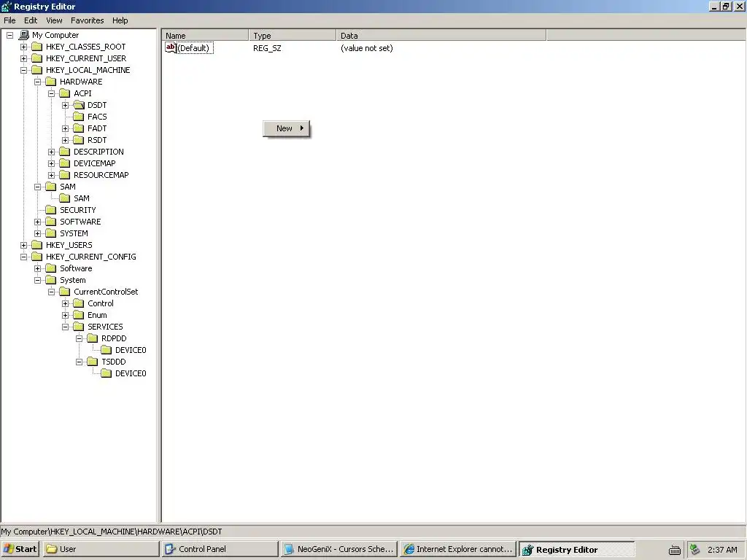747x560 pixels.
Task: Click the HKEY_USERS folder icon
Action: click(x=36, y=245)
